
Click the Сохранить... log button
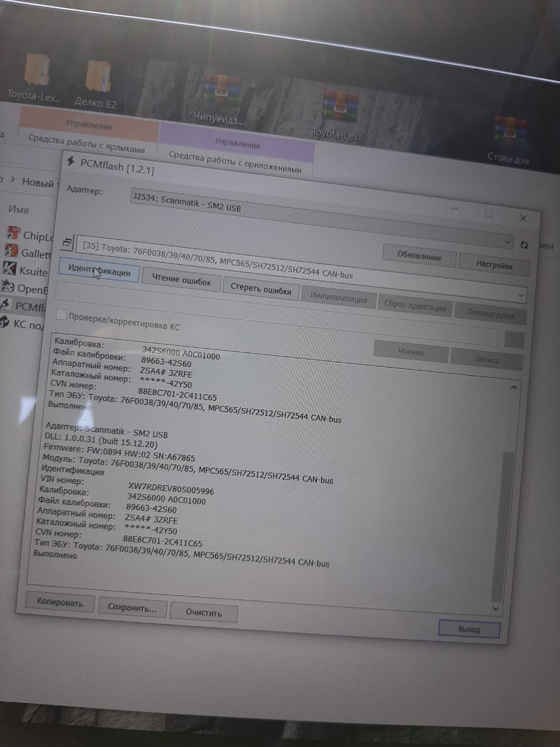[132, 608]
